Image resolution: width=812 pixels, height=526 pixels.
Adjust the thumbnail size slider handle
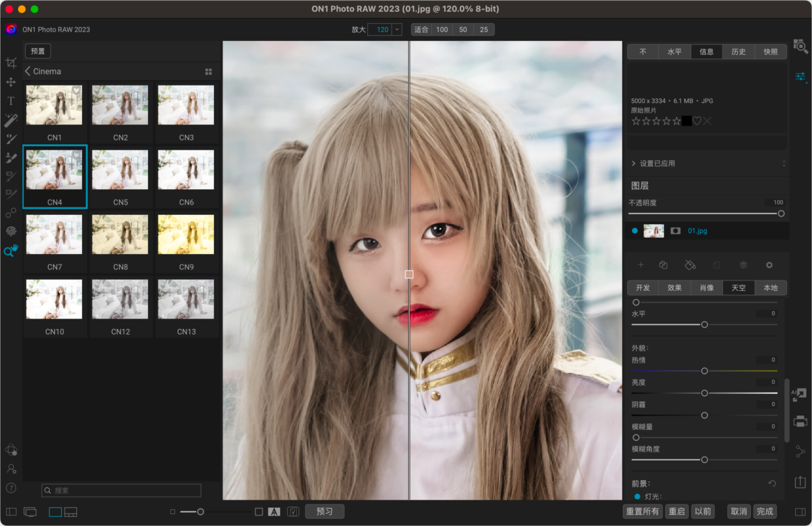tap(200, 512)
